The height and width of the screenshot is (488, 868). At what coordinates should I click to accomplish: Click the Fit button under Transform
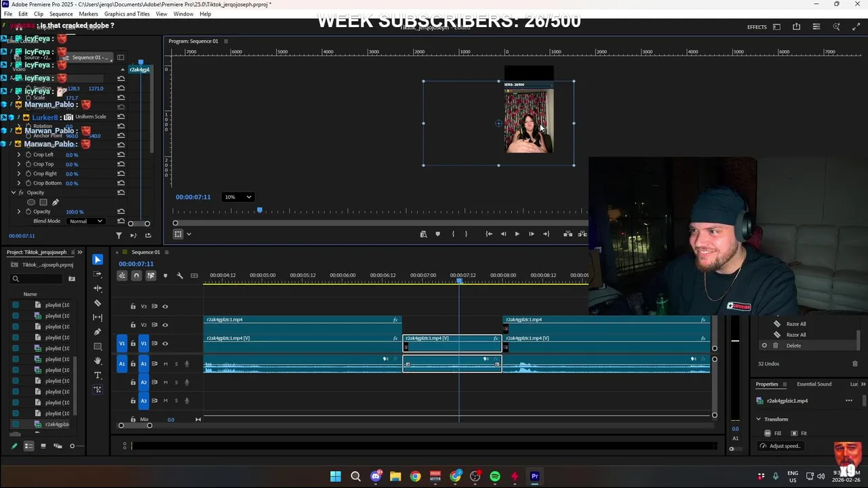tap(800, 433)
